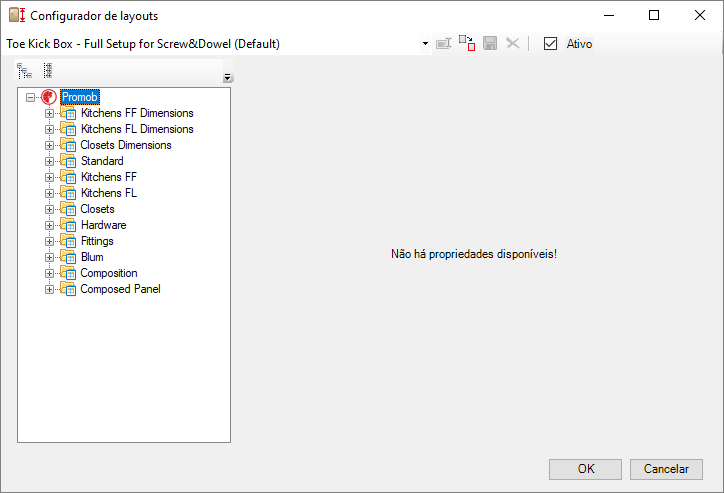
Task: Expand the Kitchens FL node
Action: (49, 193)
